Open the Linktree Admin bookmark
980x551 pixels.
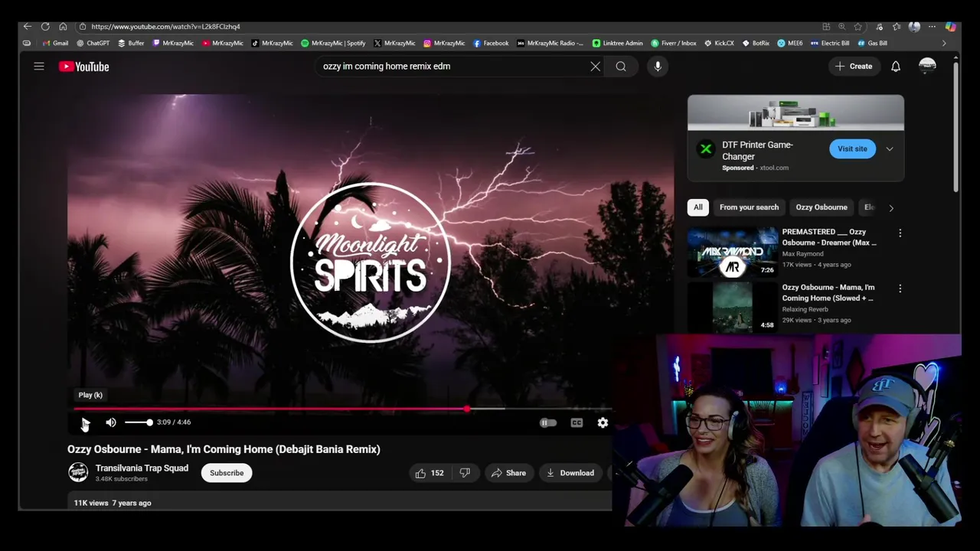(618, 44)
